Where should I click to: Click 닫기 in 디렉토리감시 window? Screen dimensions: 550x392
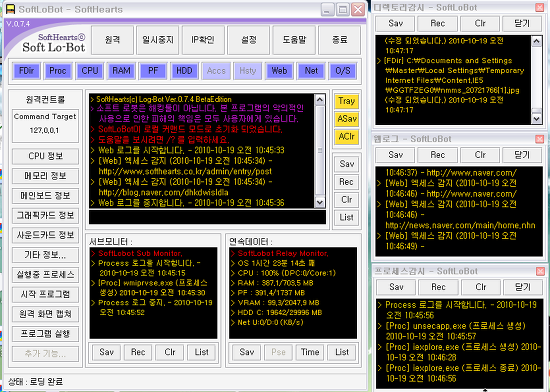point(522,24)
